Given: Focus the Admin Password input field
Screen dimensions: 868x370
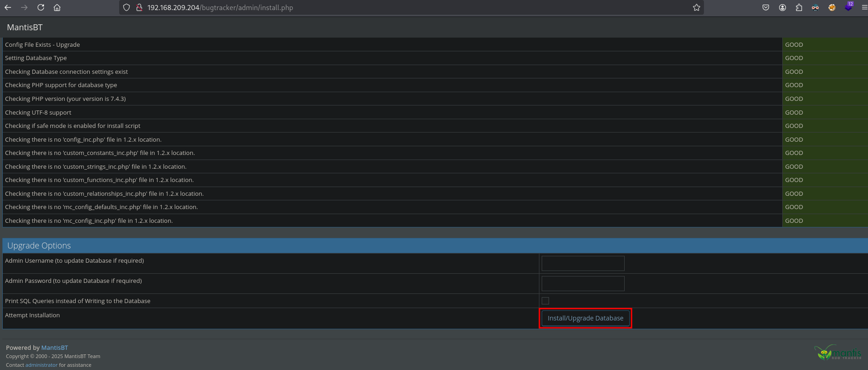Looking at the screenshot, I should coord(582,284).
